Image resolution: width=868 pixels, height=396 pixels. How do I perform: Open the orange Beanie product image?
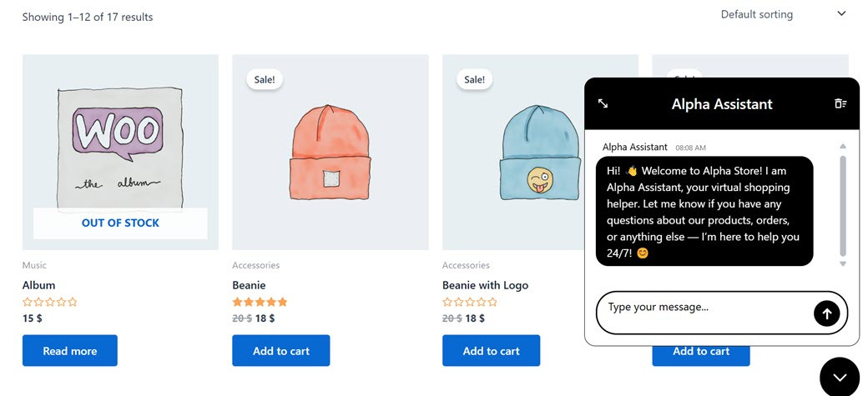coord(331,152)
